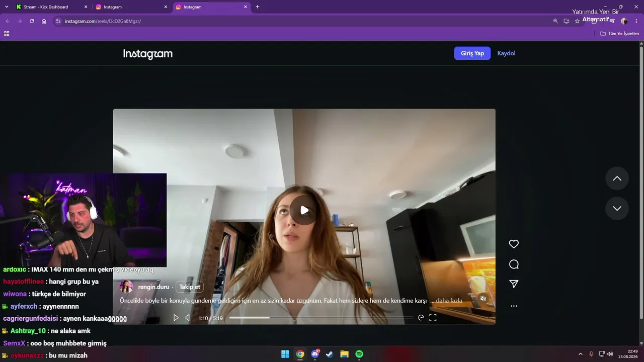Open the apps grid in bookmarks bar

[7, 34]
